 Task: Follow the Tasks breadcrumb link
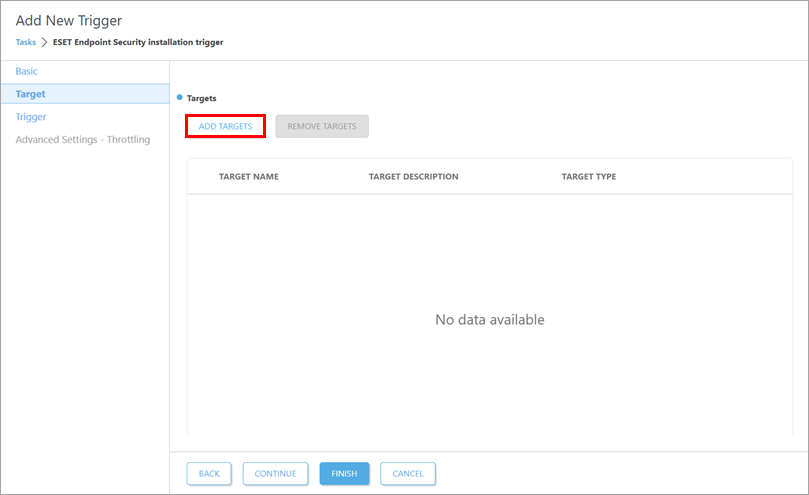(x=25, y=42)
